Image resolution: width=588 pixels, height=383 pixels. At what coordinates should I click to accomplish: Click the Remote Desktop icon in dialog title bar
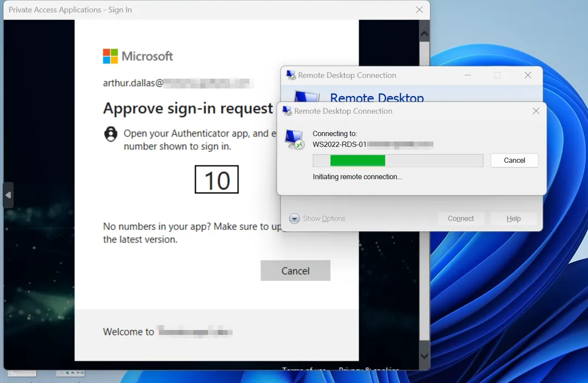click(x=287, y=111)
